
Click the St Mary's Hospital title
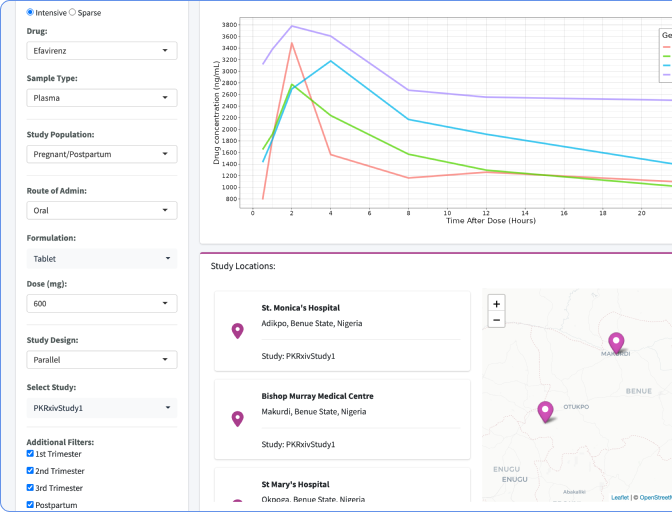(295, 484)
